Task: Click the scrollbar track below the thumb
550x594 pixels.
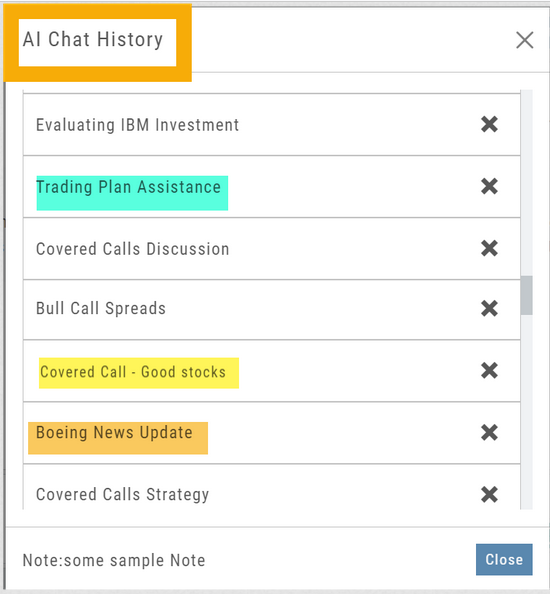Action: pos(526,411)
